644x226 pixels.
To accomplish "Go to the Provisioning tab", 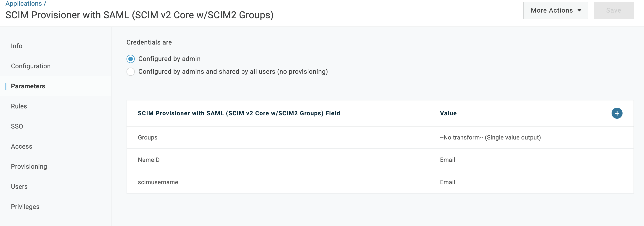I will pyautogui.click(x=29, y=166).
